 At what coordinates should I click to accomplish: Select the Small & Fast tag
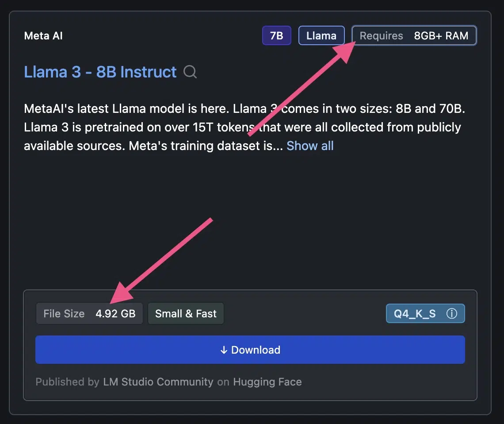coord(186,313)
